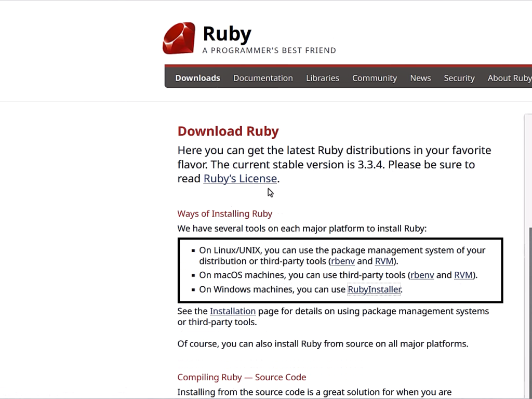Click rbenv link in the Linux/UNIX bullet
This screenshot has width=532, height=399.
343,261
